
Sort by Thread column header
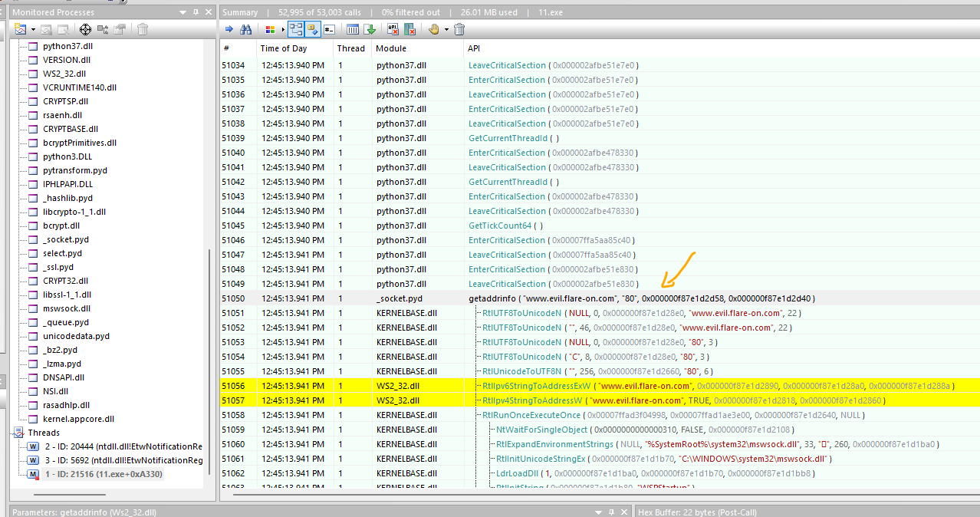(352, 48)
